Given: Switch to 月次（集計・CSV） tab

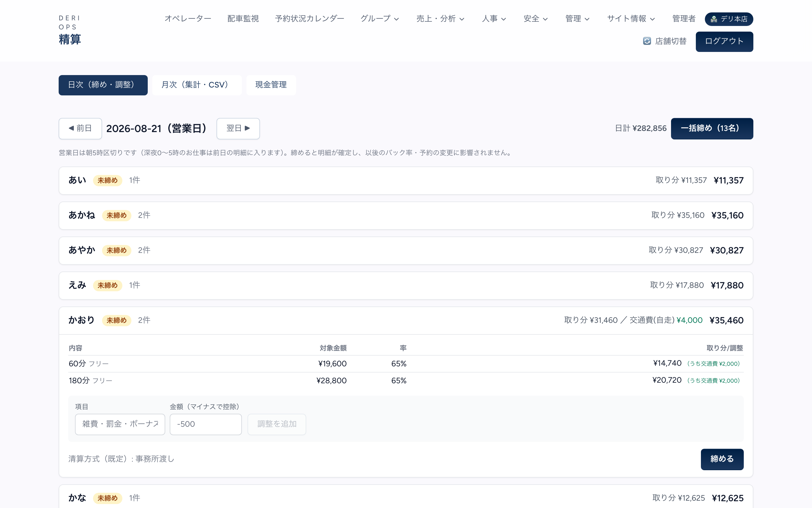Looking at the screenshot, I should point(197,85).
